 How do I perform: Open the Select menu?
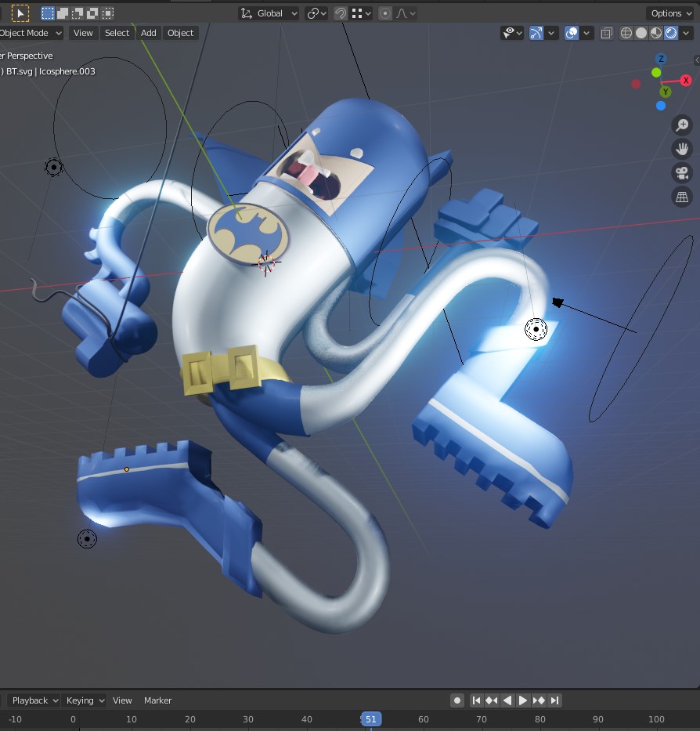click(x=117, y=33)
